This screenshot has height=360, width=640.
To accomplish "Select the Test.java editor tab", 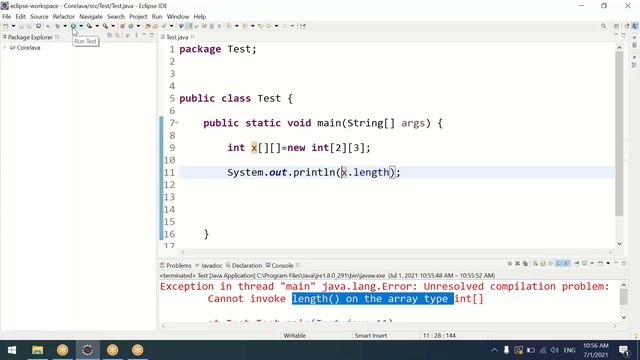I will point(177,37).
